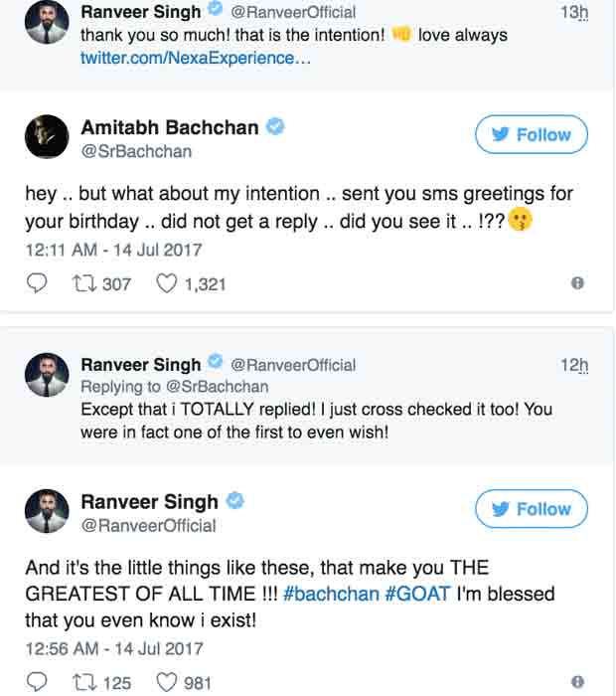Click Ranveer Singh's avatar beside GOAT tweet
Viewport: 616px width, 696px height.
(48, 511)
